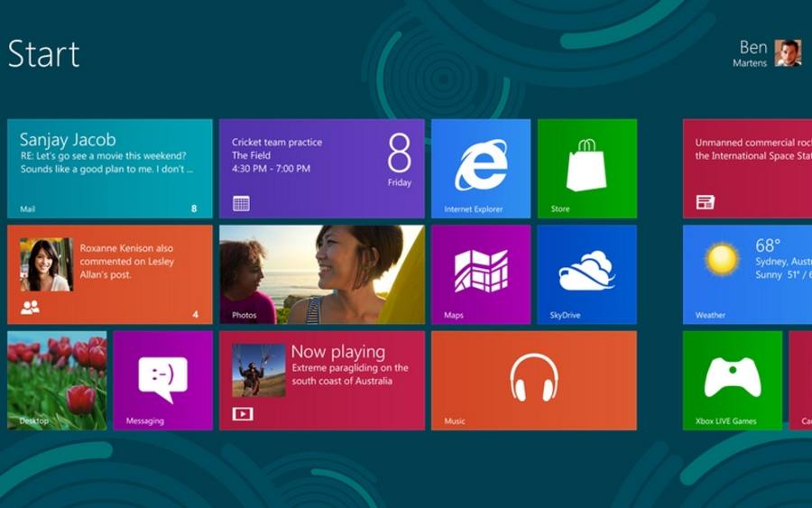Open the Store shopping bag tile
Screen dimensions: 812x508
[x=587, y=169]
